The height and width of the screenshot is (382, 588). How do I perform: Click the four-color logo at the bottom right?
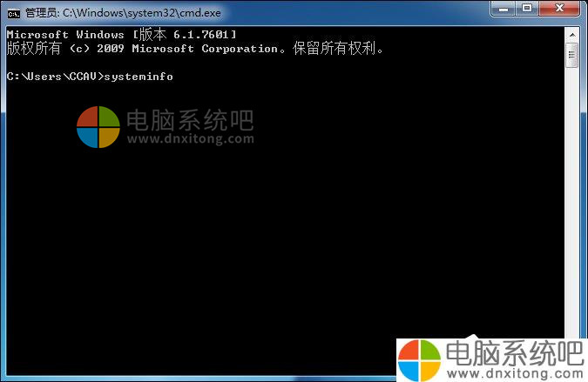click(x=419, y=360)
